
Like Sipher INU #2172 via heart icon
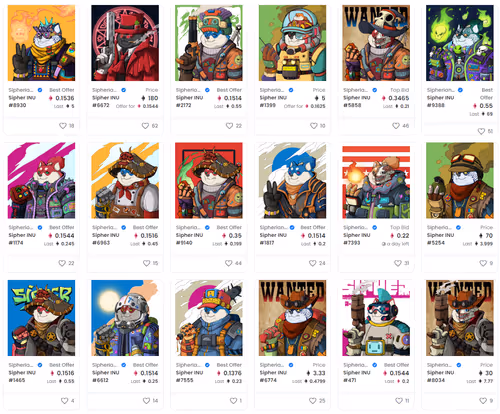point(229,126)
